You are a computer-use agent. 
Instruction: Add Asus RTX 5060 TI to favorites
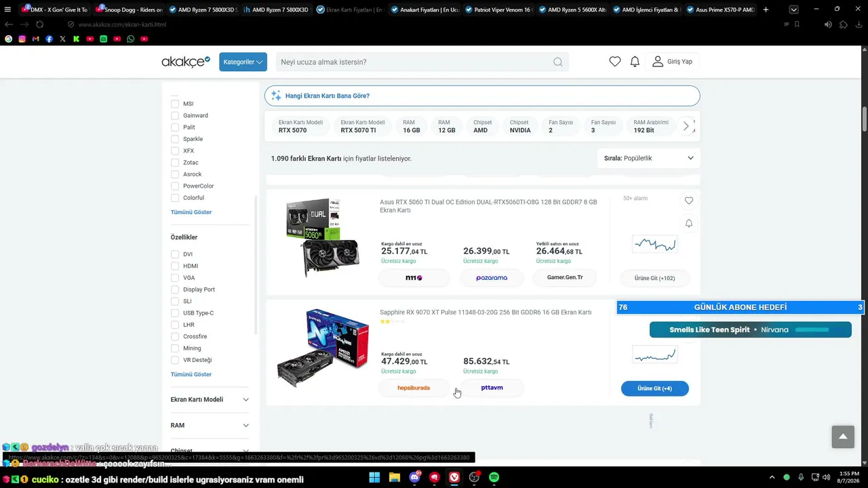pos(689,201)
